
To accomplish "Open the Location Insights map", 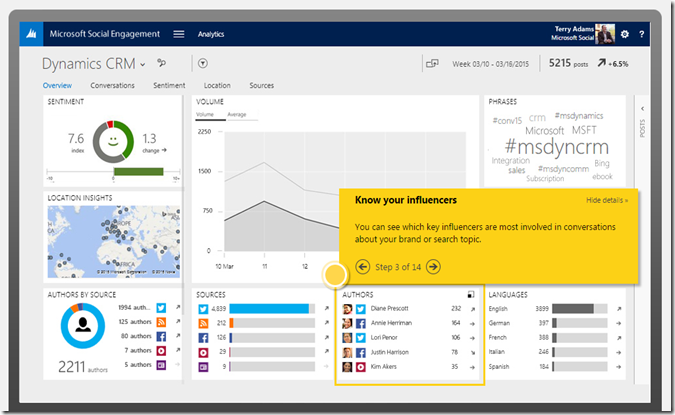I will pyautogui.click(x=114, y=241).
